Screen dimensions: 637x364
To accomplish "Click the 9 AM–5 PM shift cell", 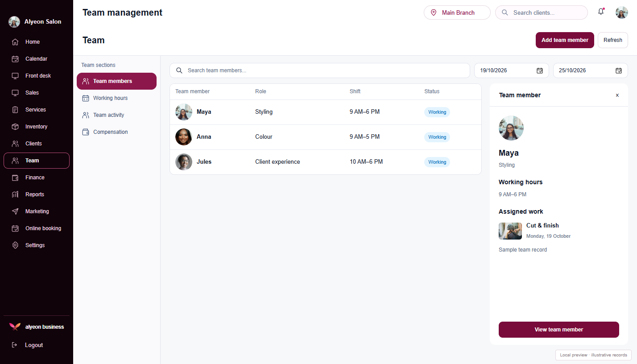I will click(x=364, y=137).
